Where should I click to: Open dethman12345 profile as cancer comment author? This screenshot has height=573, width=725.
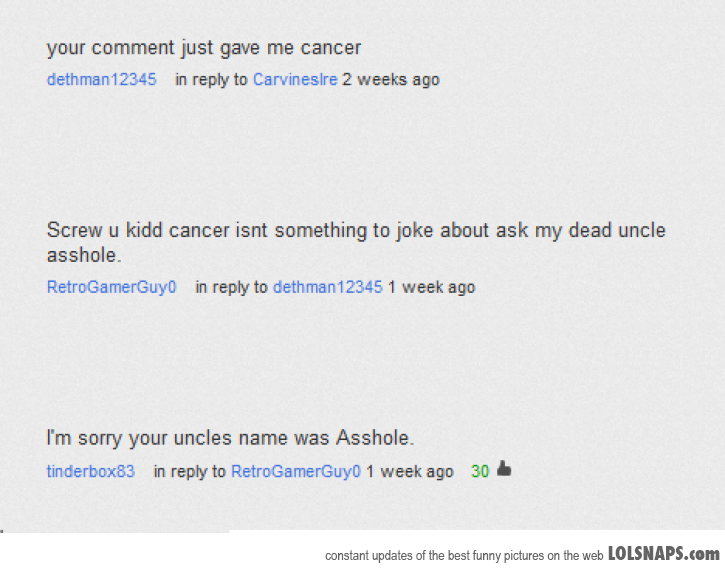(102, 80)
